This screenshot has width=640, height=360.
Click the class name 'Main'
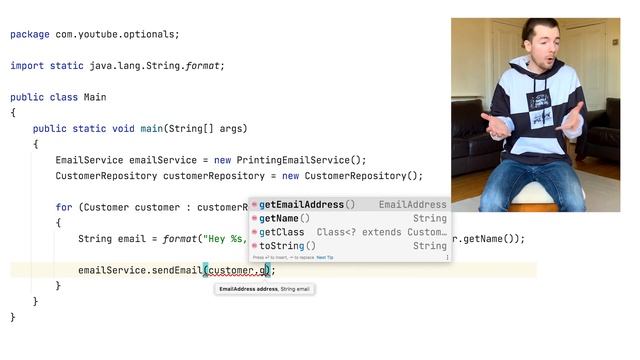point(95,97)
